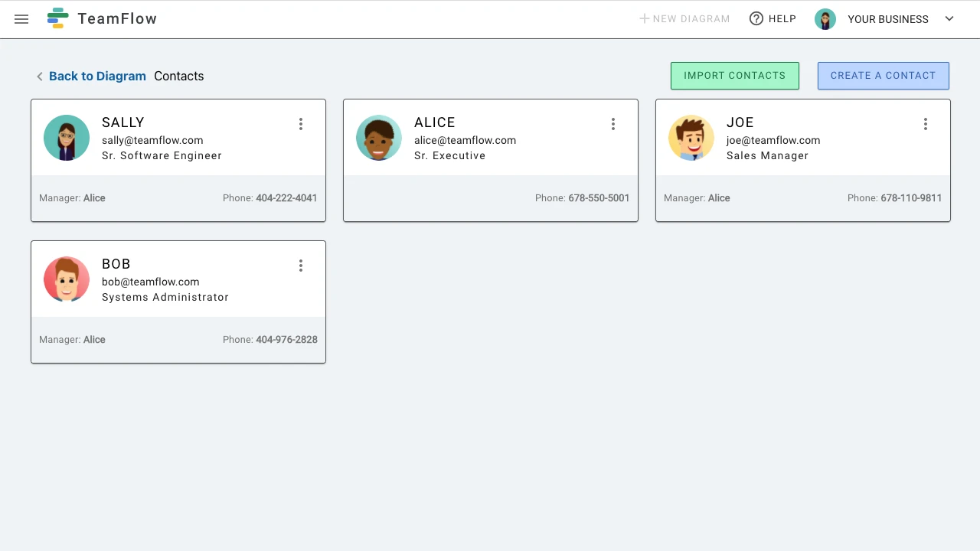Follow the Back to Diagram link
The height and width of the screenshot is (551, 980).
click(97, 76)
